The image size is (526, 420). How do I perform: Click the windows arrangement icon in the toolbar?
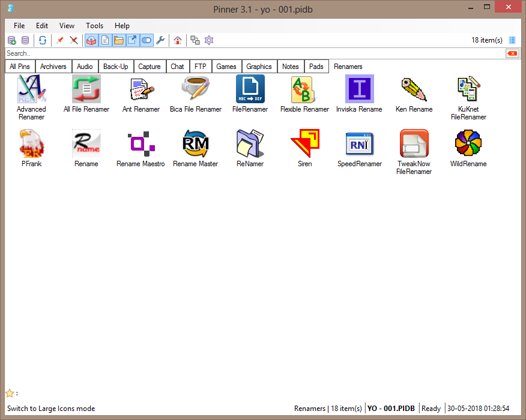(195, 41)
